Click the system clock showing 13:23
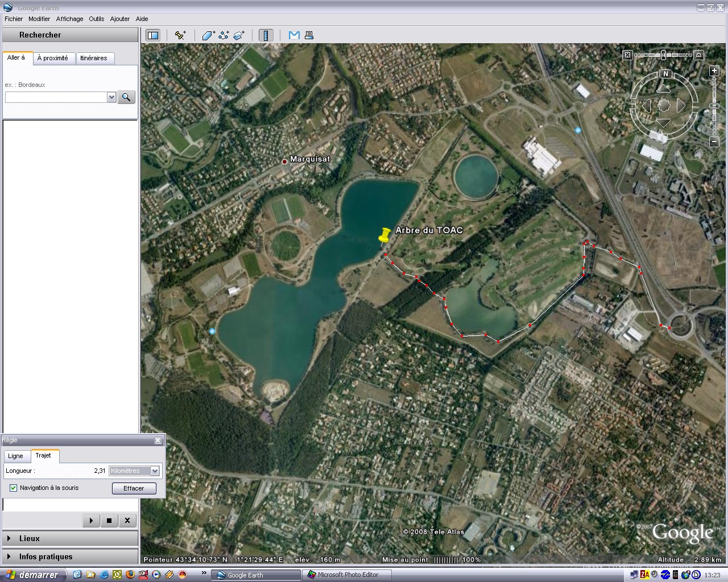 [x=712, y=575]
